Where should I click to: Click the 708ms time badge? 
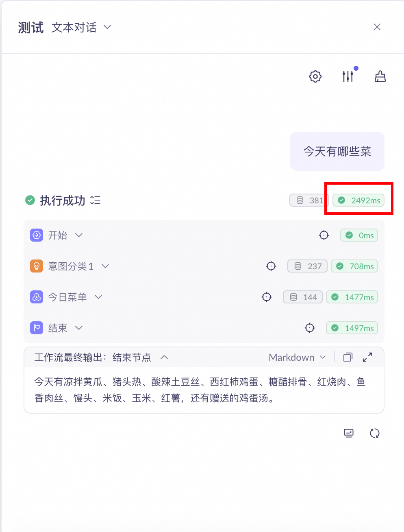(354, 266)
